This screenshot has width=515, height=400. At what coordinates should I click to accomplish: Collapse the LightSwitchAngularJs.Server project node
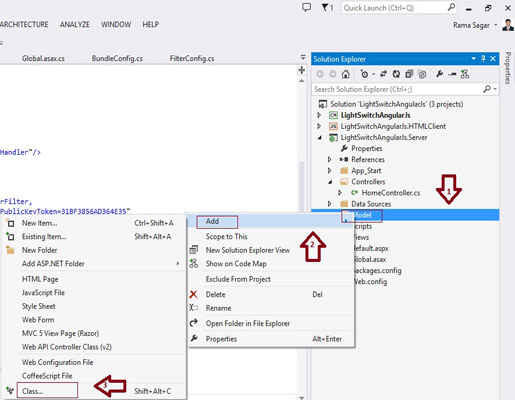tap(320, 137)
